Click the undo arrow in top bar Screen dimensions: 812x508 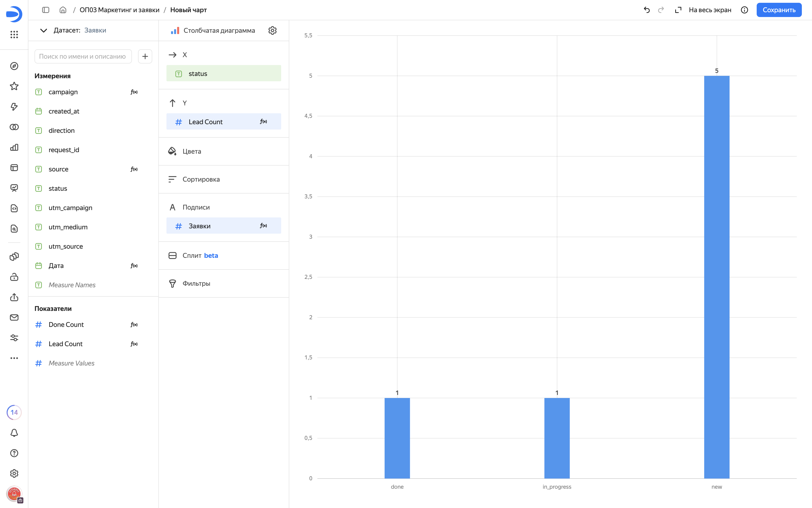click(x=647, y=10)
